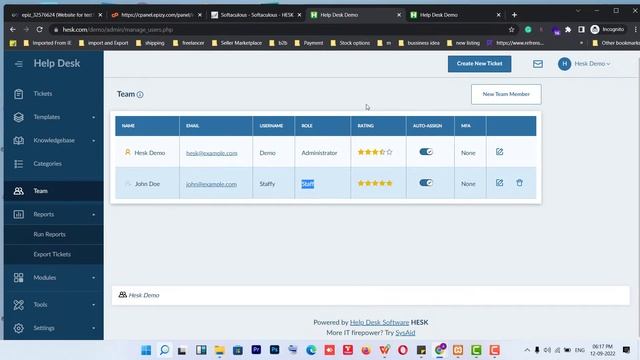Click the Hesk Demo avatar circle
Screen dimensions: 640x360
(564, 64)
